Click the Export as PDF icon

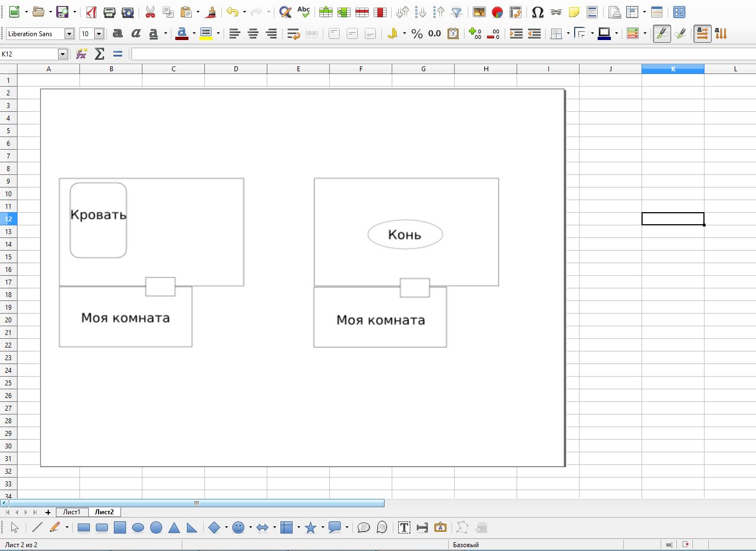(91, 12)
